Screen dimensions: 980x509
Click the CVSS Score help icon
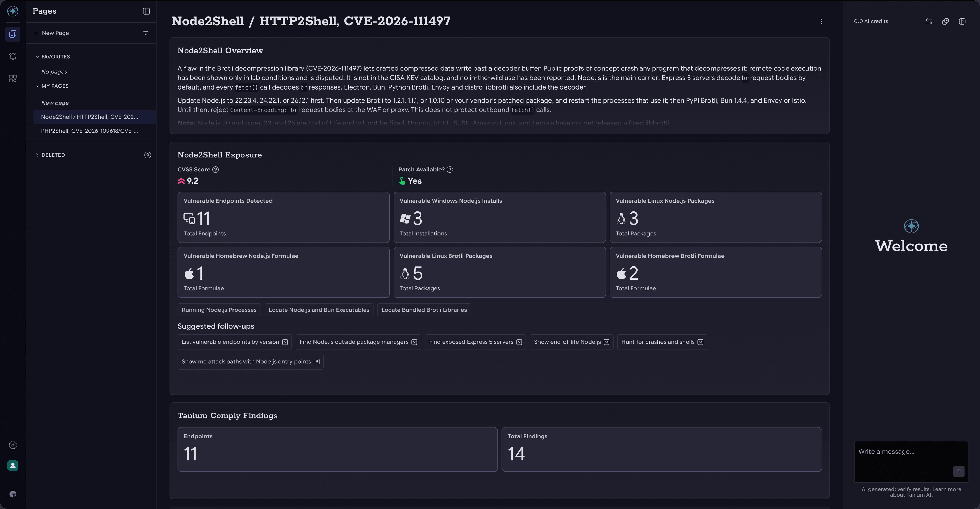pyautogui.click(x=215, y=170)
